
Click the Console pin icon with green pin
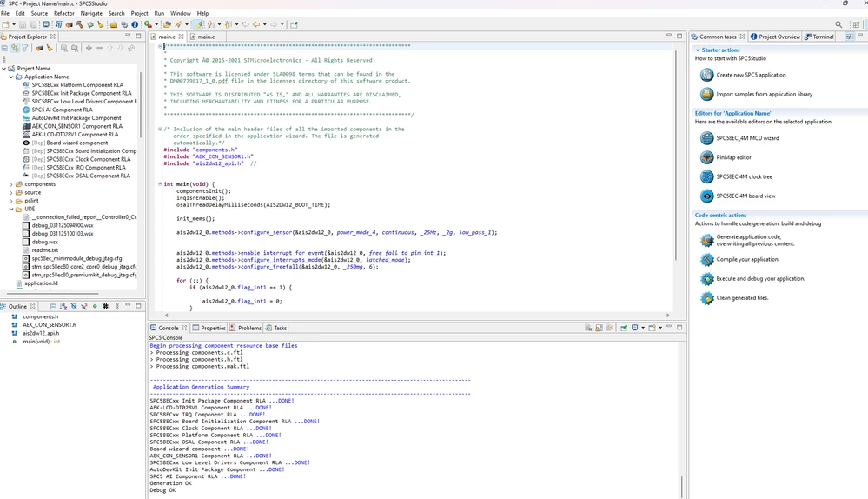[624, 328]
